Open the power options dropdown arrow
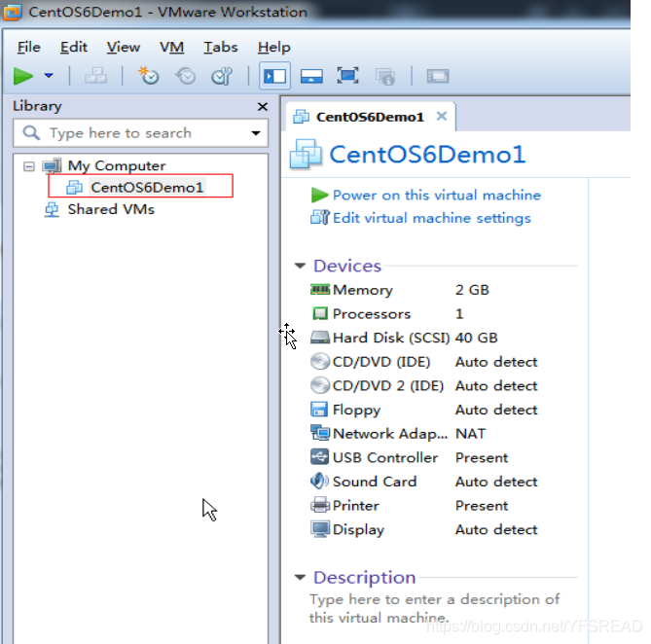 (49, 76)
